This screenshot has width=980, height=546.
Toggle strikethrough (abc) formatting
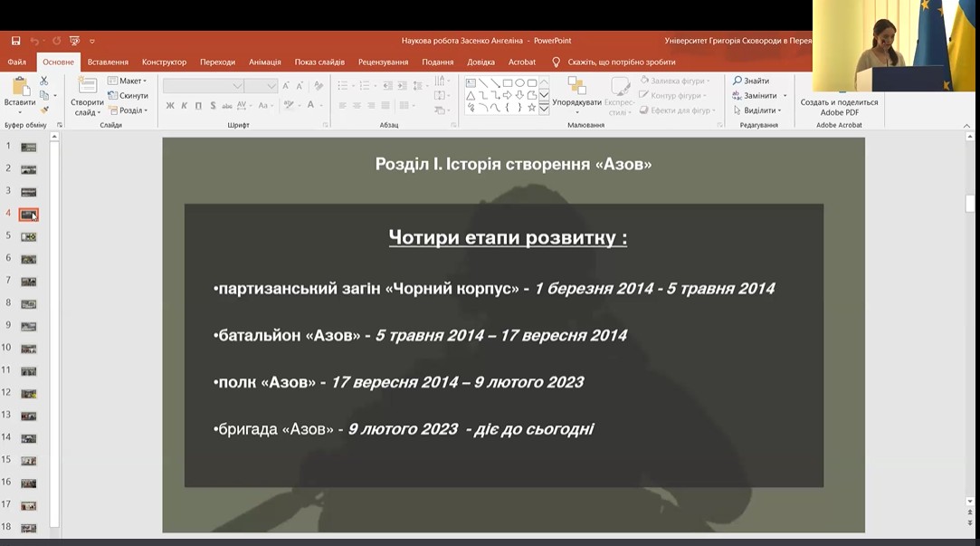[227, 106]
